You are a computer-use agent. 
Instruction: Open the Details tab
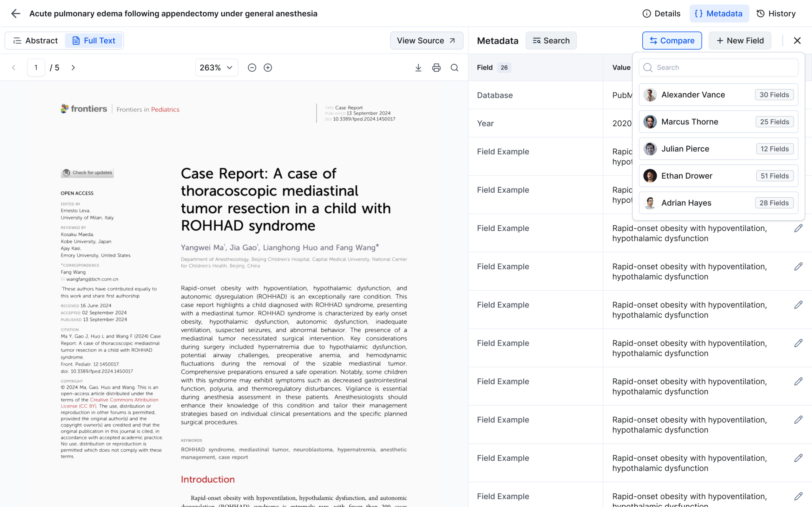coord(661,13)
